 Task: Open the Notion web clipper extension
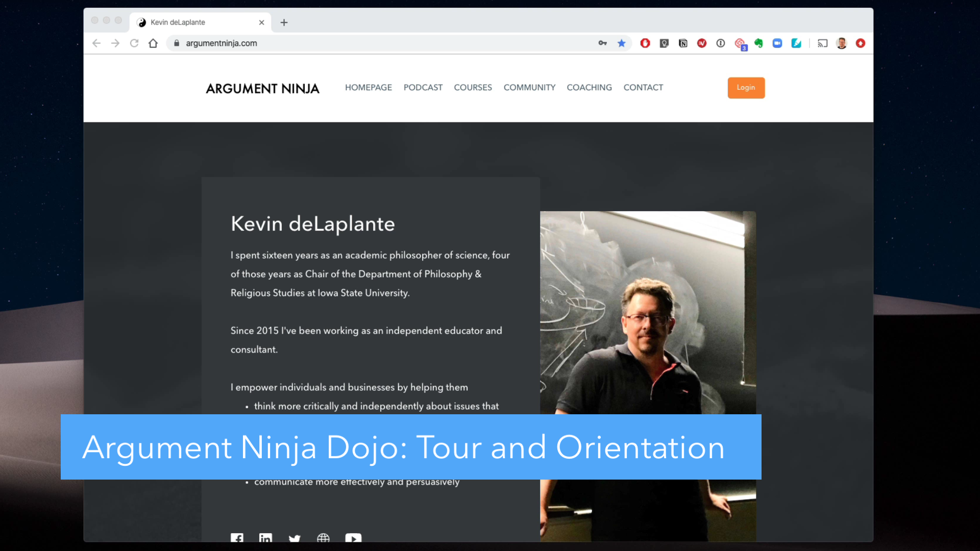tap(683, 43)
